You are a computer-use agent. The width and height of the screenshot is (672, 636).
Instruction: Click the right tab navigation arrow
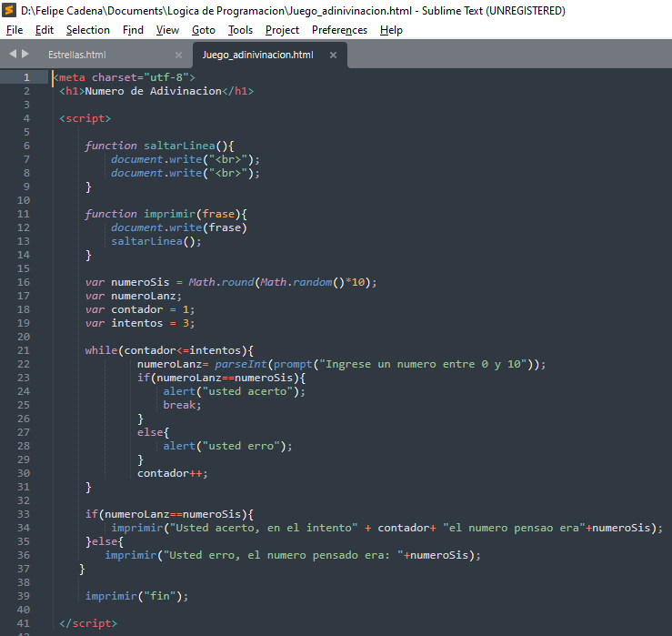click(x=25, y=54)
